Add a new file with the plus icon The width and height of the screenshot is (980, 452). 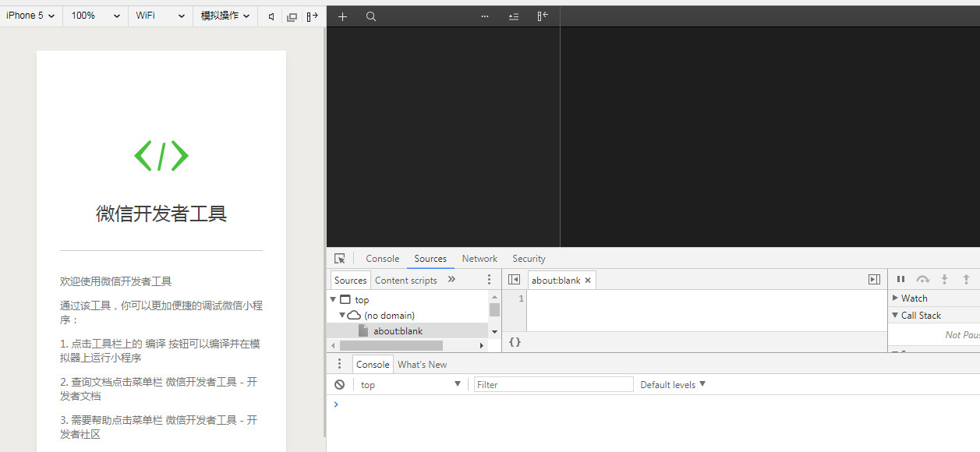coord(342,16)
